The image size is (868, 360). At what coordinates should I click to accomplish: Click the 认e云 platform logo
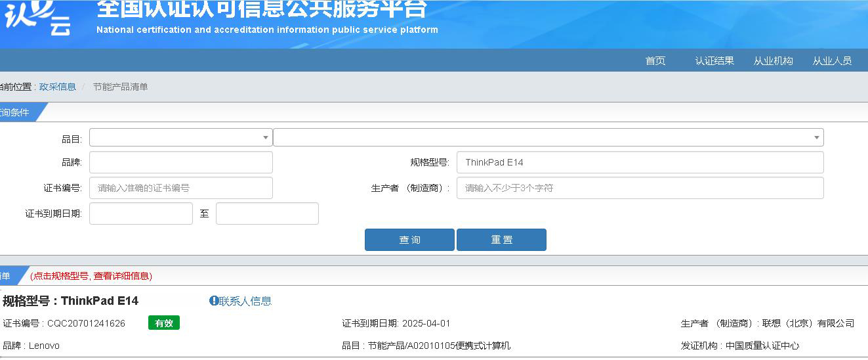click(36, 18)
